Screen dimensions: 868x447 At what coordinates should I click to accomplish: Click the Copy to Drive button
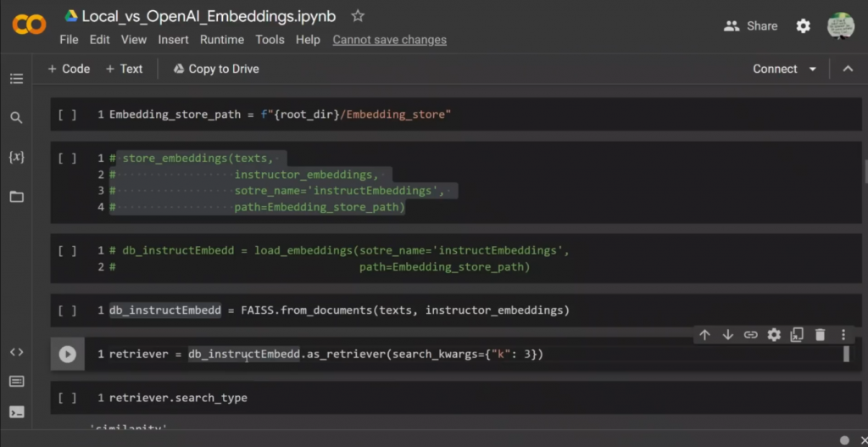[216, 69]
